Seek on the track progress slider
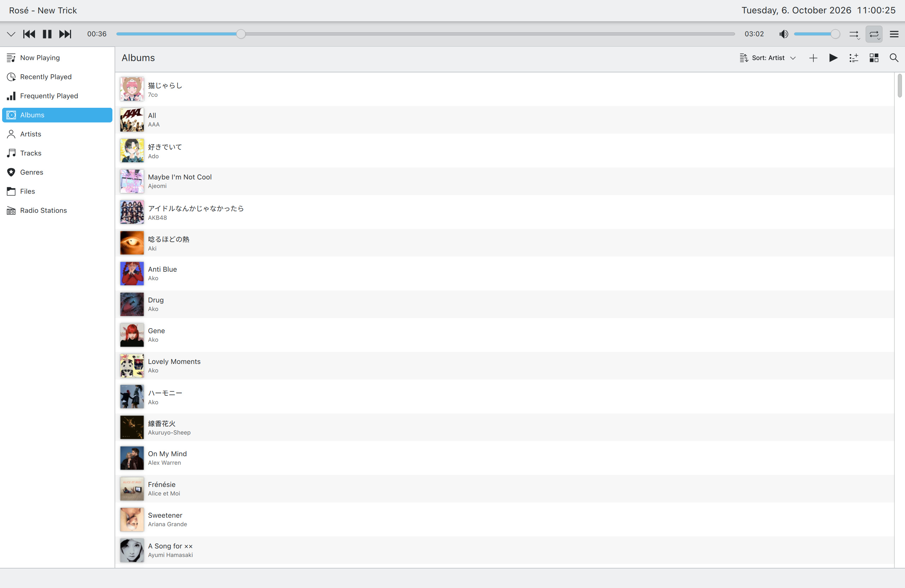Viewport: 905px width, 588px height. 426,34
